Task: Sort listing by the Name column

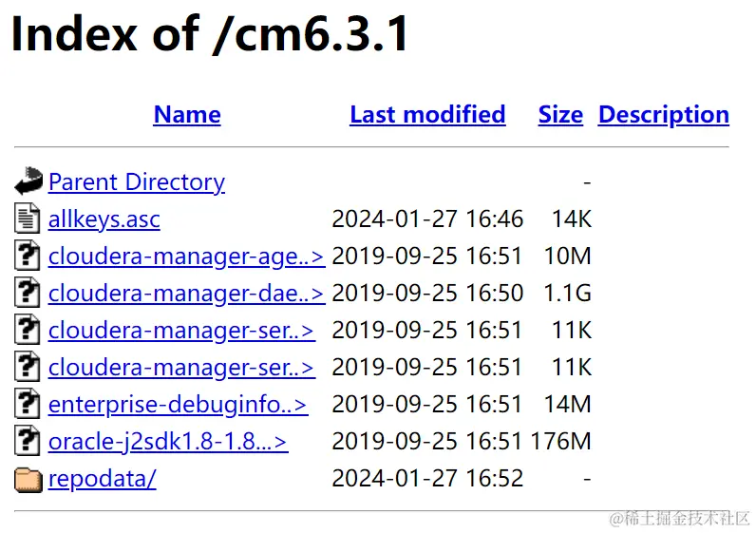Action: [x=187, y=115]
